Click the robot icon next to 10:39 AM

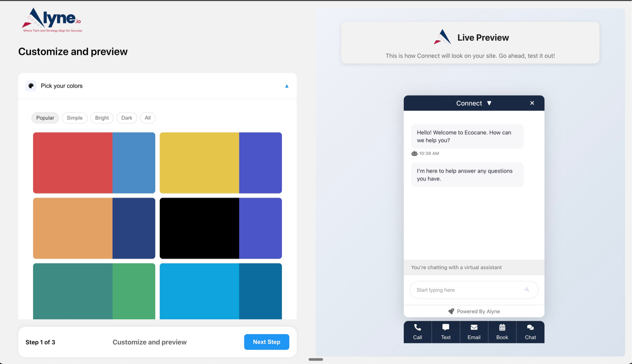[x=414, y=154]
